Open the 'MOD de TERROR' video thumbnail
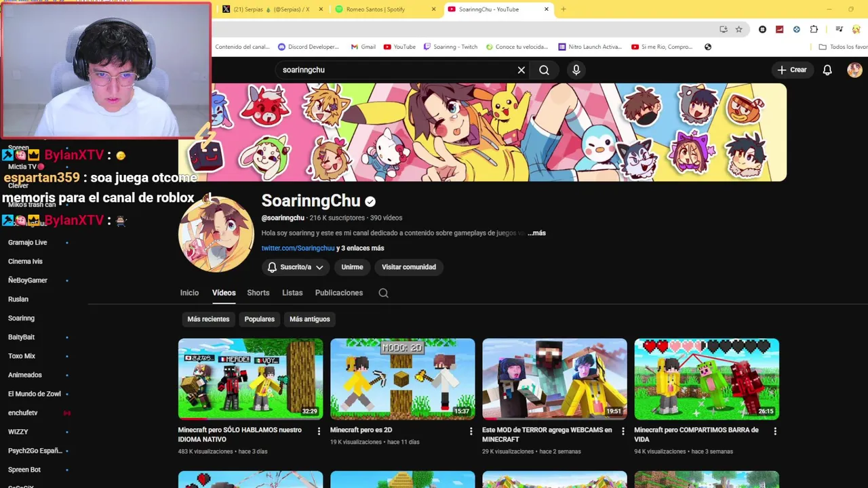 click(x=555, y=379)
